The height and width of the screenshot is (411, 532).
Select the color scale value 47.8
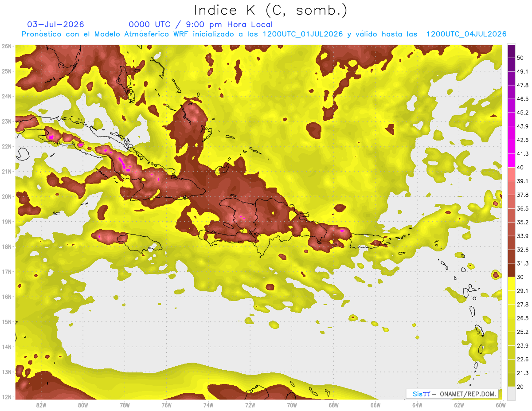(x=523, y=85)
